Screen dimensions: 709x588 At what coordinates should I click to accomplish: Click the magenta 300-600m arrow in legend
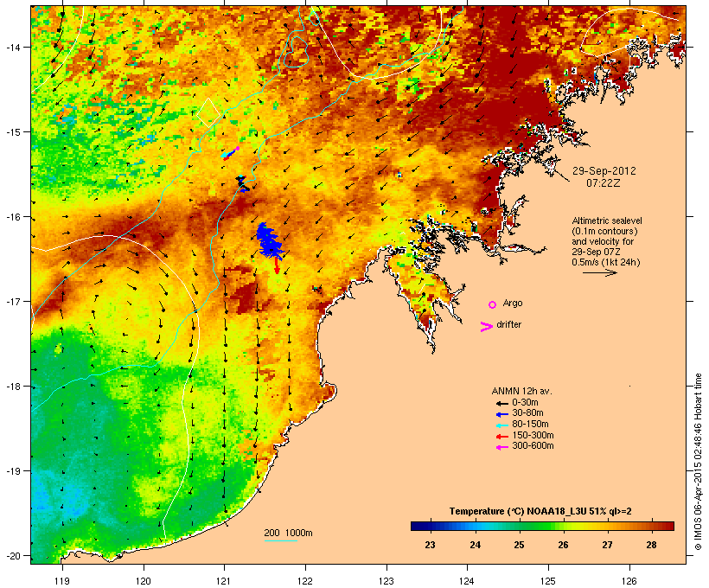(x=501, y=447)
